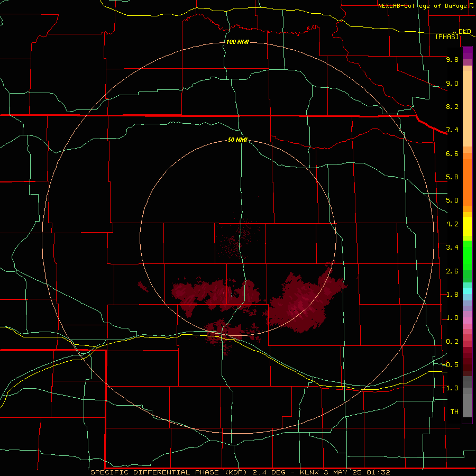The height and width of the screenshot is (476, 476).
Task: Click the 5.0 value on color scale
Action: (x=452, y=200)
